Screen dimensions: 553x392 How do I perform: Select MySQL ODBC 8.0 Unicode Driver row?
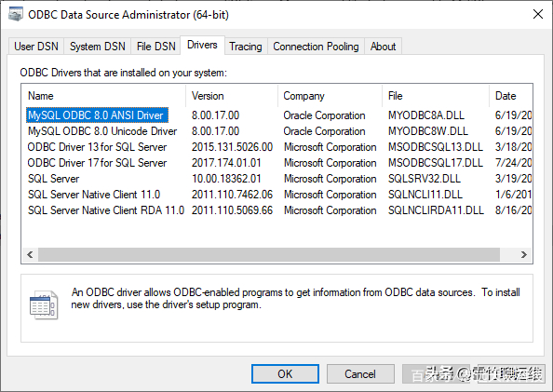[102, 131]
